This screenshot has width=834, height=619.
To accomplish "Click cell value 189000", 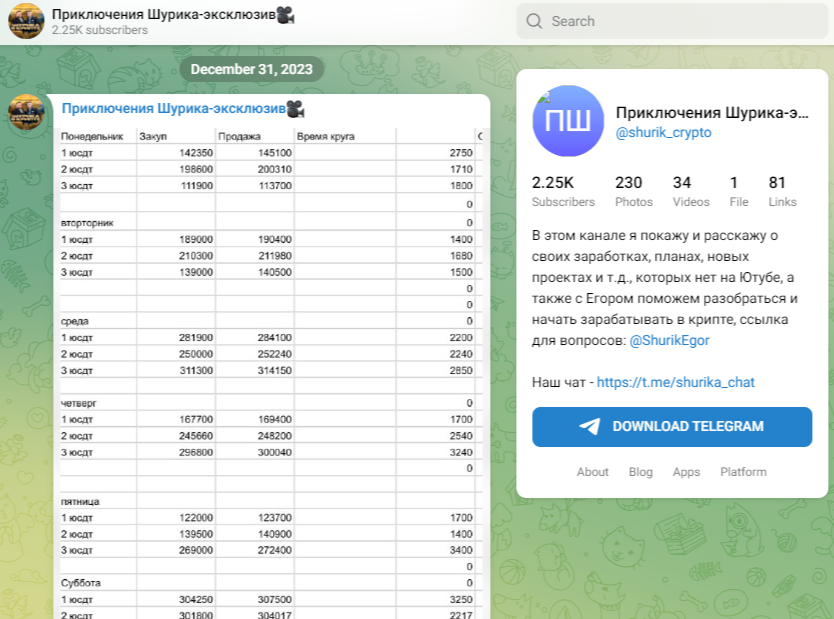I will point(196,240).
